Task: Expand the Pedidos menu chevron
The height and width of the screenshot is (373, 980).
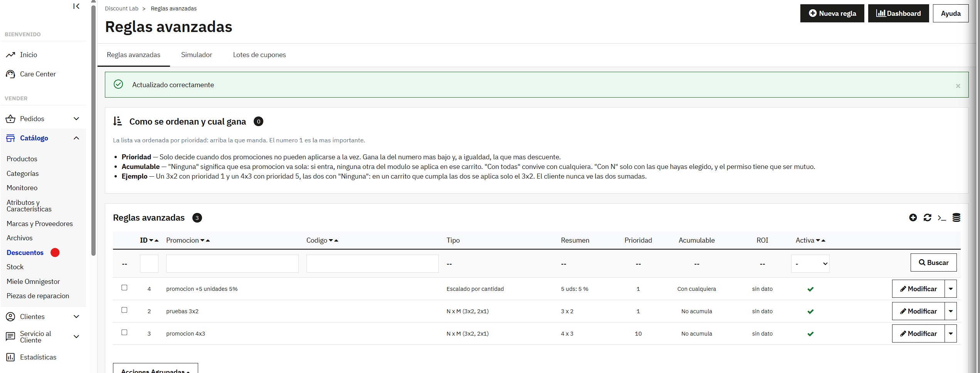Action: (76, 119)
